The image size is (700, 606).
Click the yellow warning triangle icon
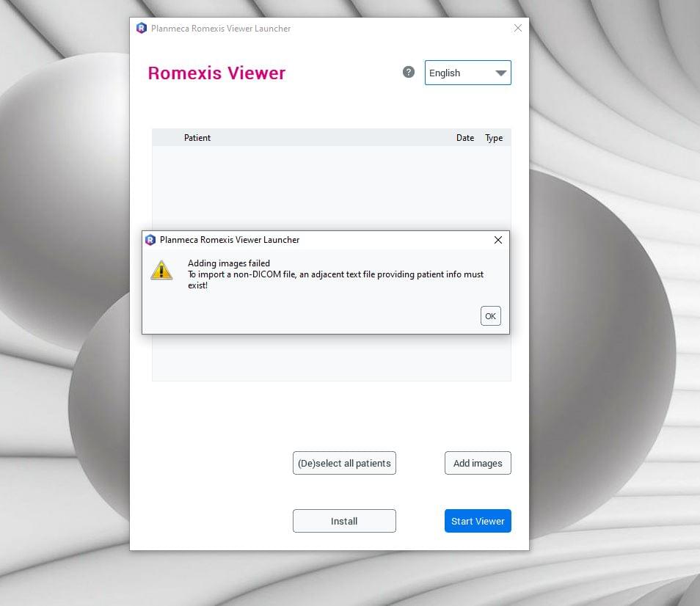point(161,270)
